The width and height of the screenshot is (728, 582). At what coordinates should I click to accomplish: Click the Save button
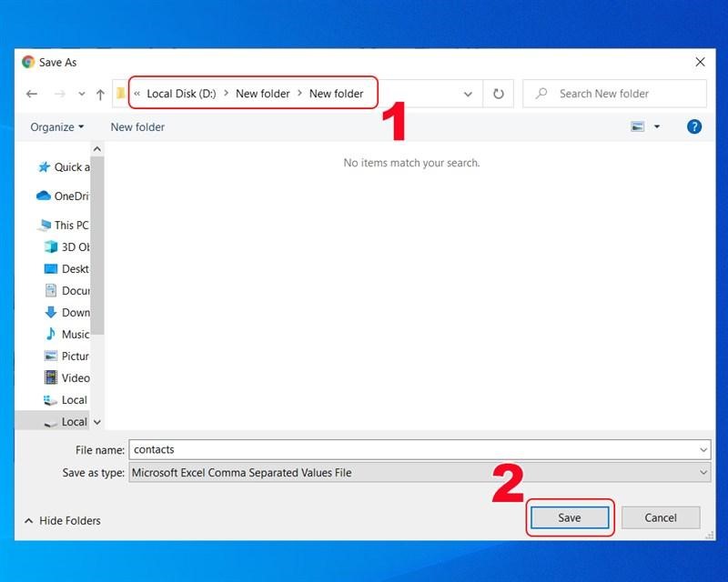click(x=570, y=517)
